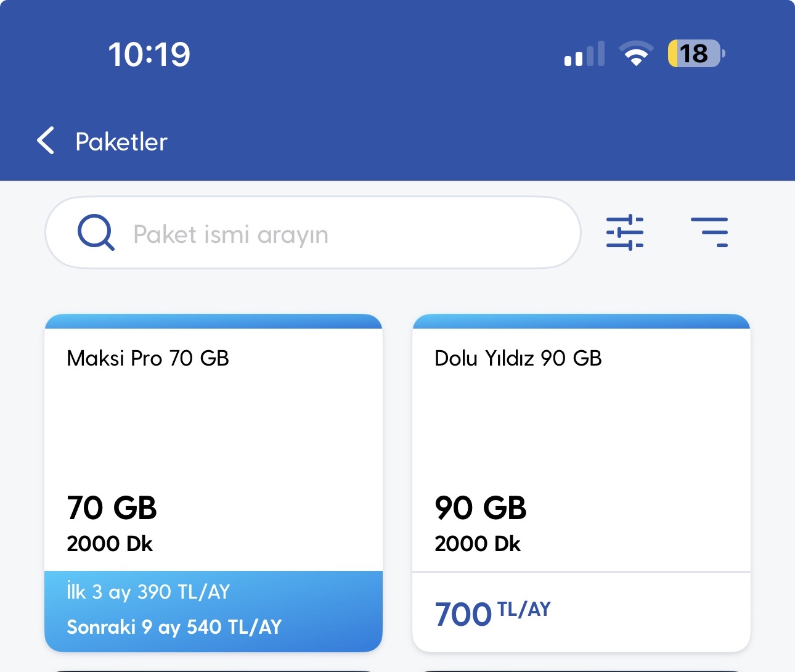Viewport: 795px width, 672px height.
Task: Click the magnifier search icon
Action: [x=96, y=232]
